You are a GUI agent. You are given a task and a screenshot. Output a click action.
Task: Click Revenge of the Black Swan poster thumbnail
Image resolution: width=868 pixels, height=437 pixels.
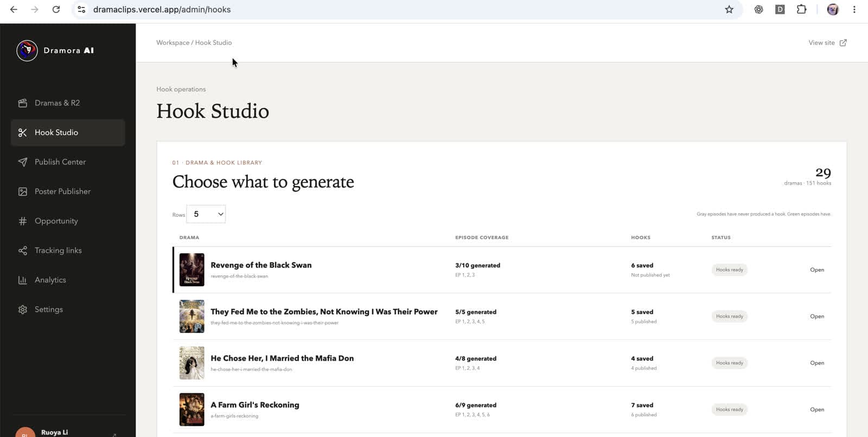pos(192,270)
